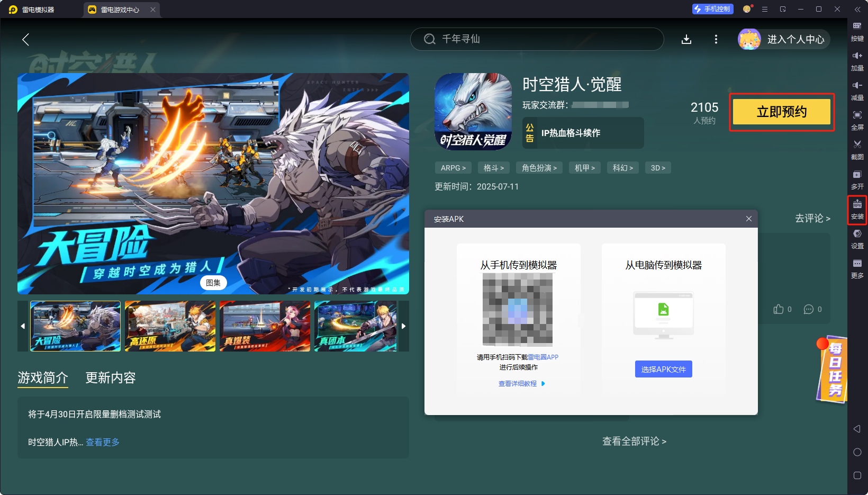
Task: Expand the 科幻 tag
Action: (x=623, y=168)
